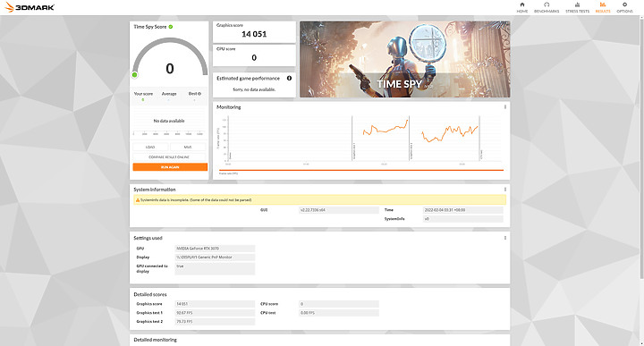The image size is (644, 346).
Task: Click the Graphics test 2 FPS value
Action: 215,322
